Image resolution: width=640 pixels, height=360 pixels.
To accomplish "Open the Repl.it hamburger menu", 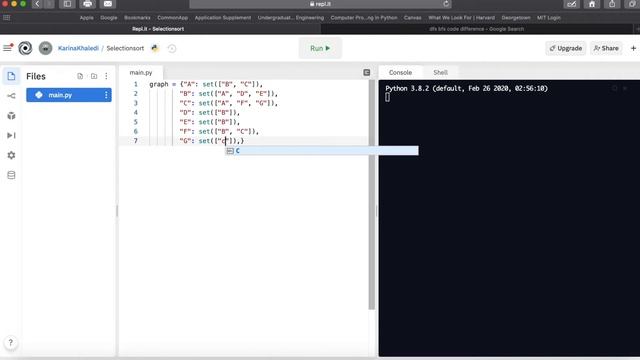I will pyautogui.click(x=8, y=48).
